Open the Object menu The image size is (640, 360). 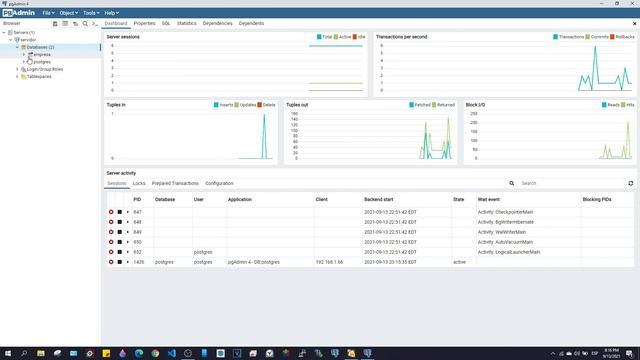[x=69, y=13]
